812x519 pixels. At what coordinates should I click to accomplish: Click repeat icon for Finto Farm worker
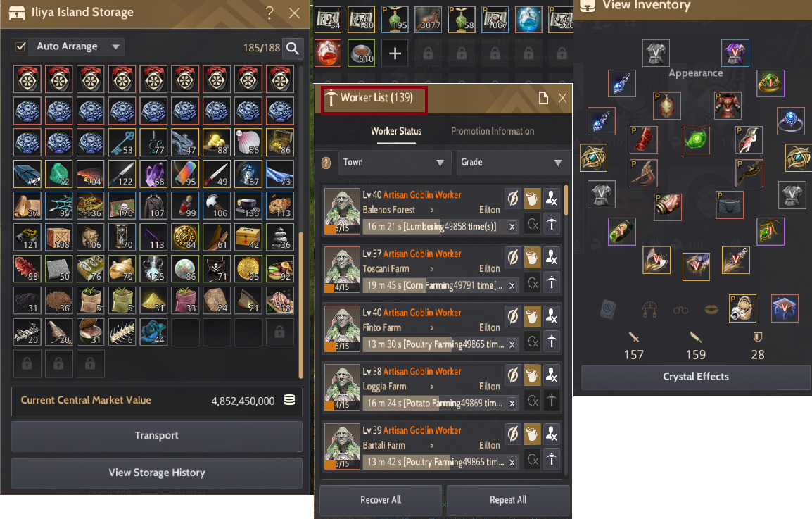pyautogui.click(x=533, y=342)
